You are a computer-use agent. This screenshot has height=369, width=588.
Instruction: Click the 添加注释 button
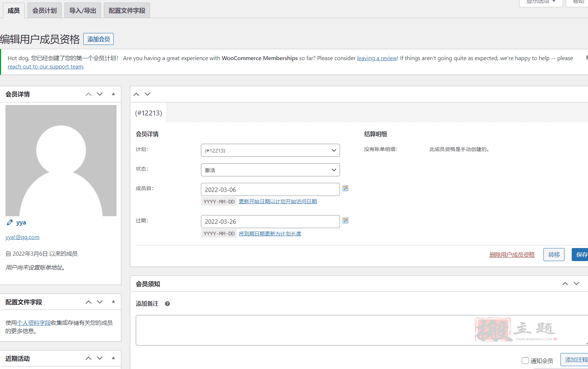click(x=575, y=360)
